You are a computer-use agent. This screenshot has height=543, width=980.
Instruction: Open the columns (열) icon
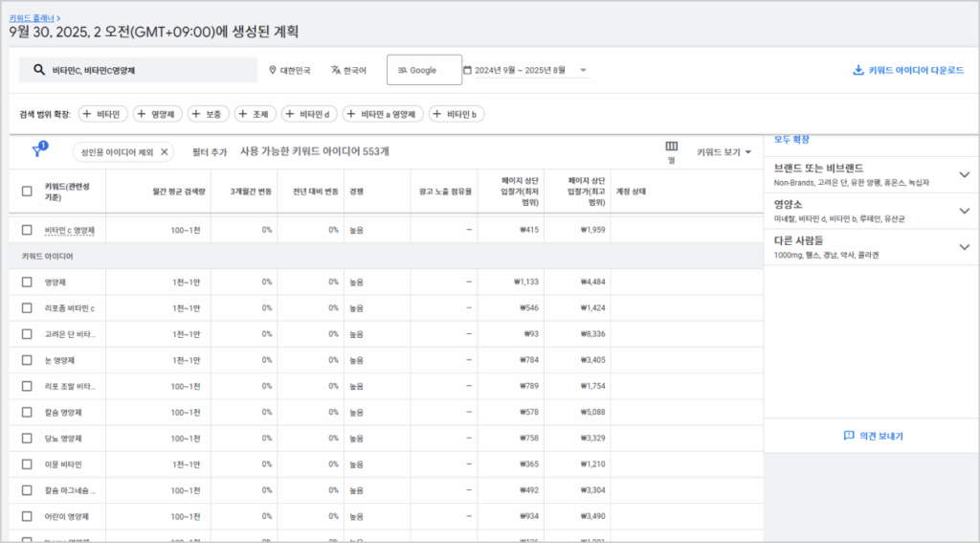coord(671,147)
